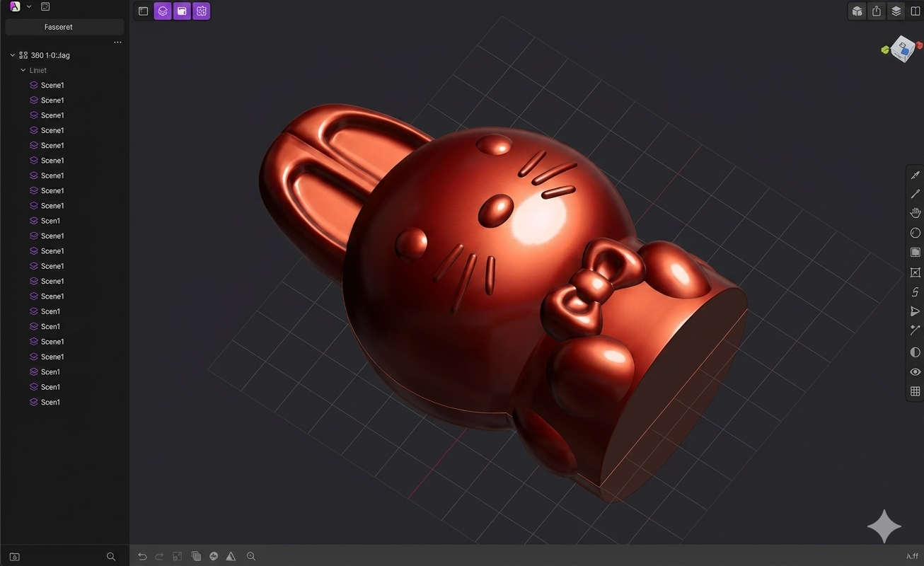
Task: Select the triangle arrow tool
Action: (916, 311)
